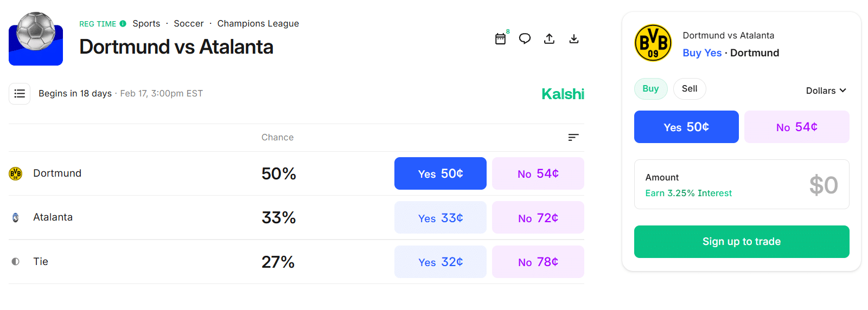
Task: Choose No 54¢ in the trade panel
Action: (796, 127)
